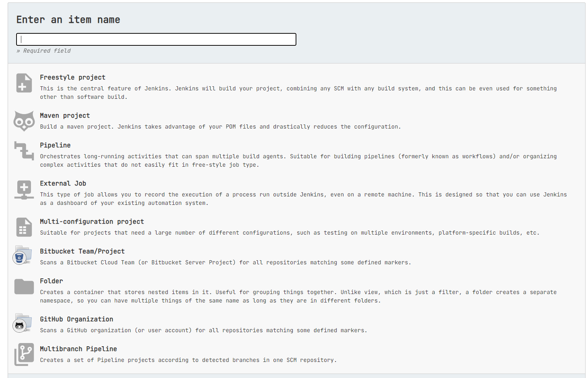This screenshot has height=378, width=588.
Task: Select the Multi-configuration project document icon
Action: (24, 227)
